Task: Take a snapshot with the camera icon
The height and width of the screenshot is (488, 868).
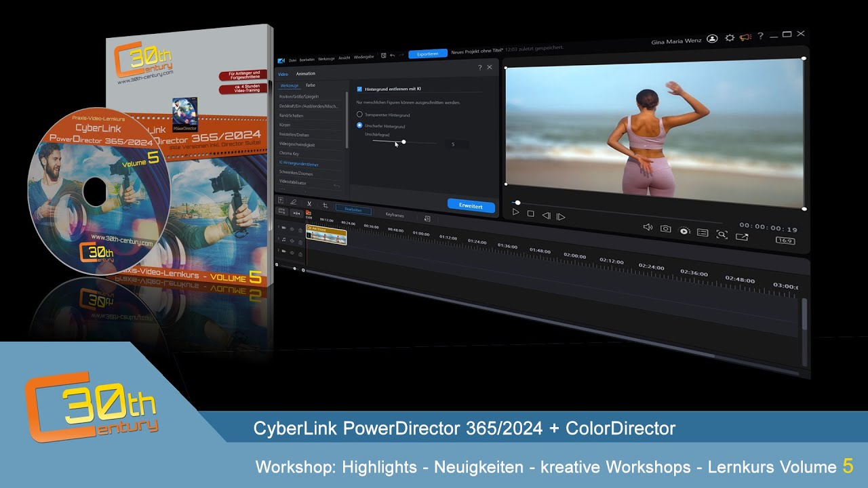Action: tap(666, 228)
